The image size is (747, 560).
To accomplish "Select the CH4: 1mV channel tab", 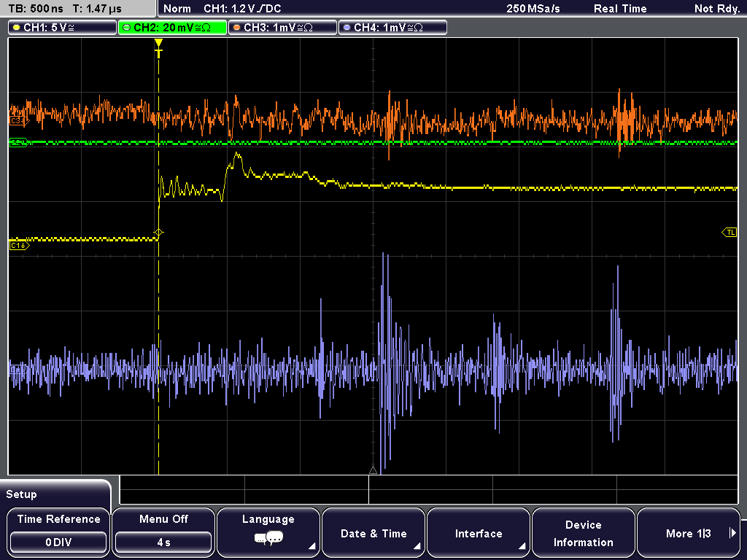I will [x=392, y=28].
